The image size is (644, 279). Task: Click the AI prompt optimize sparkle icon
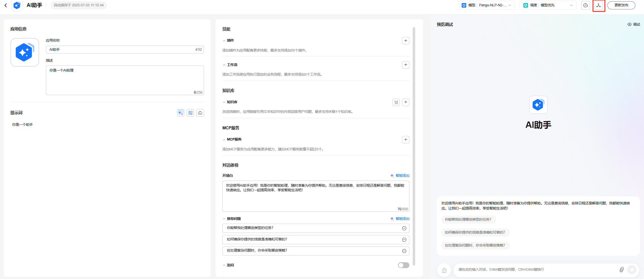click(181, 113)
